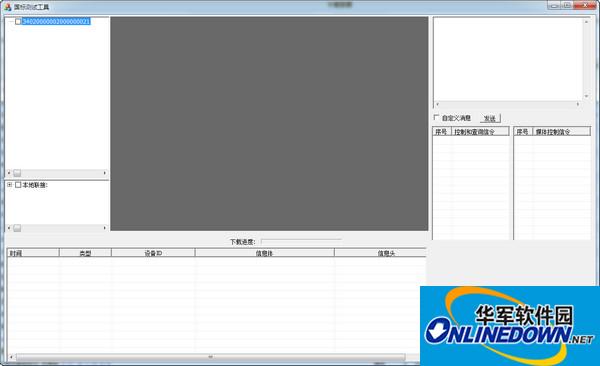Viewport: 600px width, 366px height.
Task: Click the 本地联盟 panel scrollbar thumb
Action: click(x=17, y=228)
